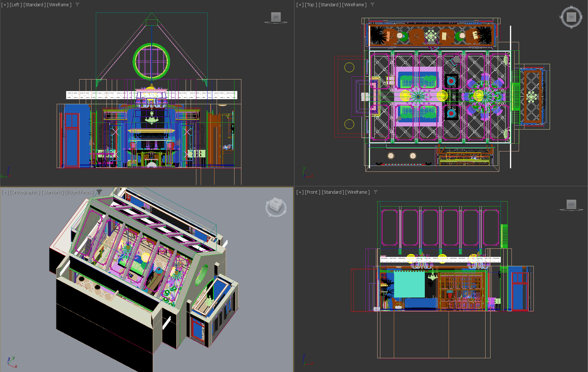Open the [+] menu in Left viewport

tap(5, 5)
